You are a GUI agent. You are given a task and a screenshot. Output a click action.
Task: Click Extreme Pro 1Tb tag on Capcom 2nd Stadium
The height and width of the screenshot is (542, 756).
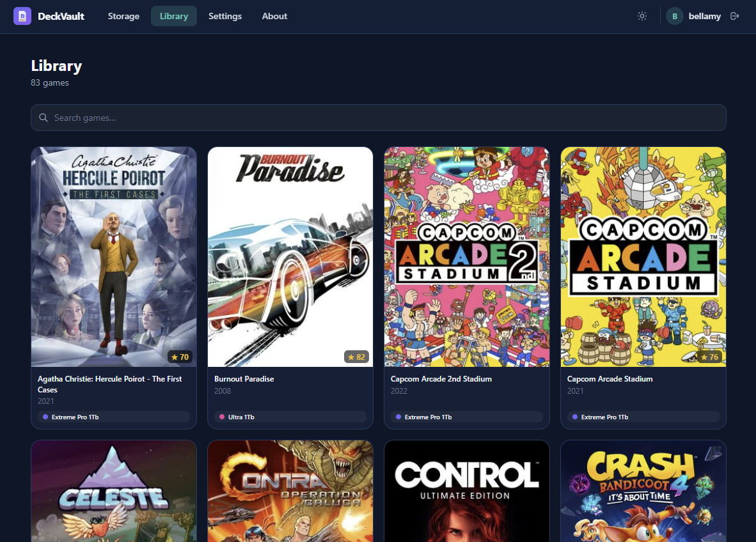coord(467,417)
